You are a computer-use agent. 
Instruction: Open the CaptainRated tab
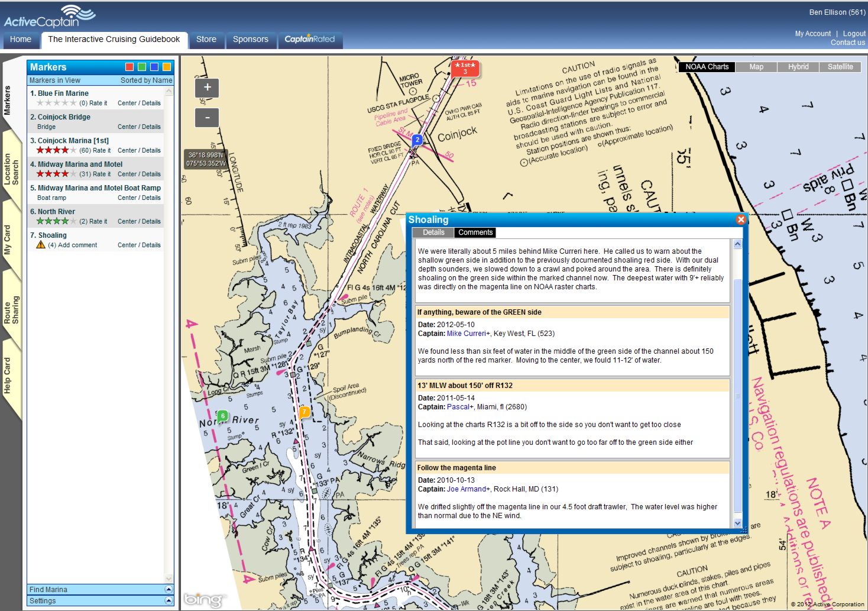310,40
